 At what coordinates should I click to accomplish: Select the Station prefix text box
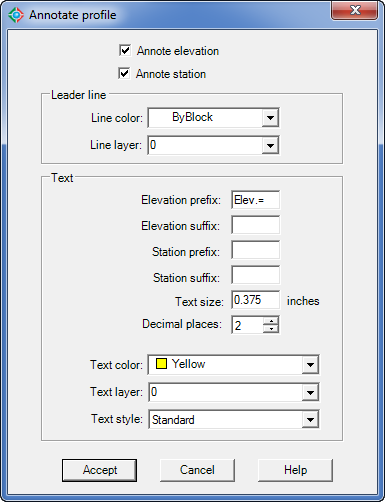[x=255, y=250]
